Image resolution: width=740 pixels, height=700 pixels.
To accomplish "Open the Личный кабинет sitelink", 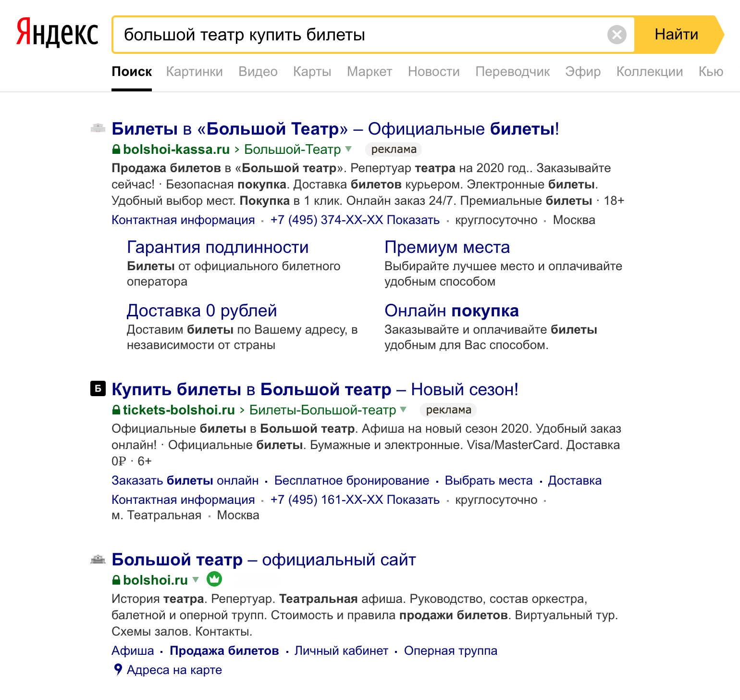I will [x=341, y=651].
